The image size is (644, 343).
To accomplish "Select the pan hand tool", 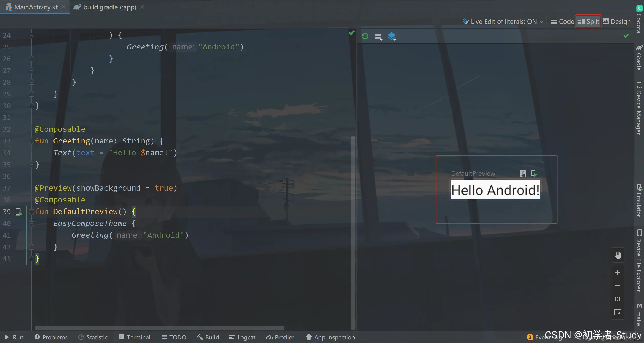I will coord(618,255).
